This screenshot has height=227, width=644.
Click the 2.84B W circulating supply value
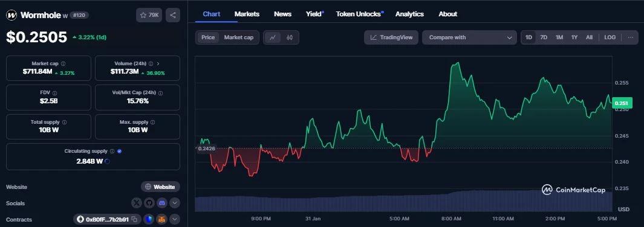click(89, 161)
